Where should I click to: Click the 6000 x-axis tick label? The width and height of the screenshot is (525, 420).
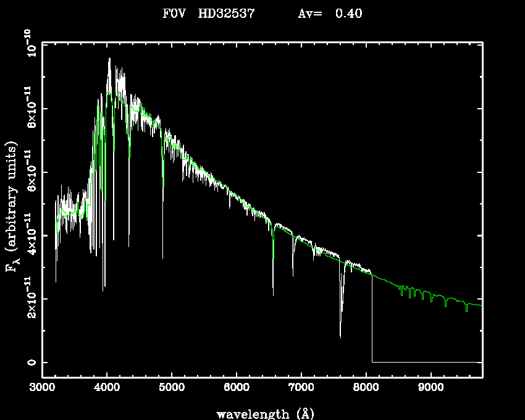click(x=237, y=388)
